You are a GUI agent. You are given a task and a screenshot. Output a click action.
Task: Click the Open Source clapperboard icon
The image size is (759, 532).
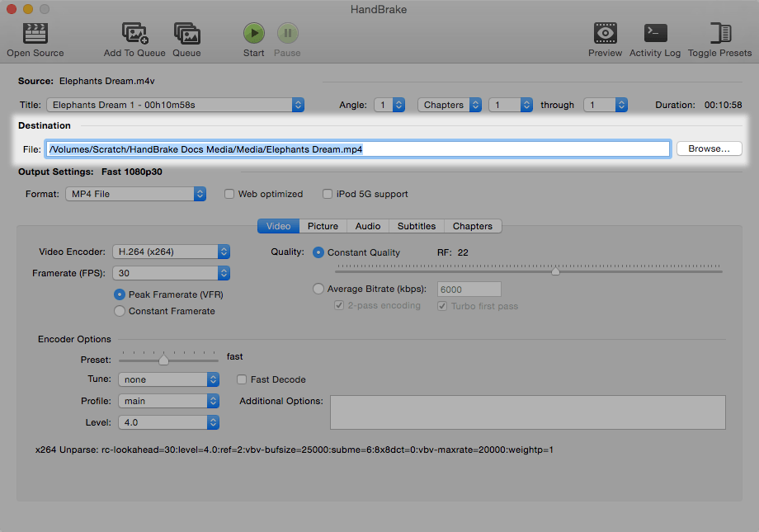click(x=35, y=34)
